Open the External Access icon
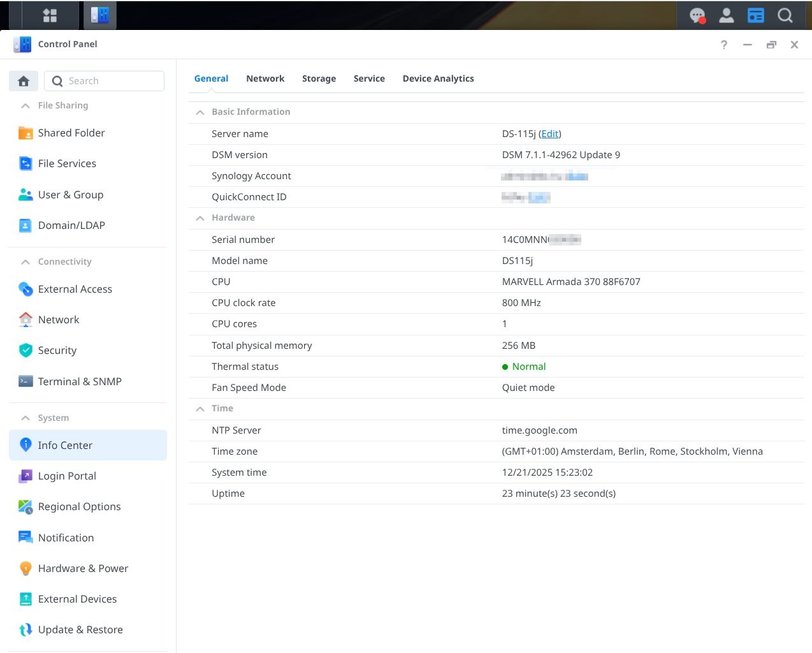 pyautogui.click(x=25, y=289)
